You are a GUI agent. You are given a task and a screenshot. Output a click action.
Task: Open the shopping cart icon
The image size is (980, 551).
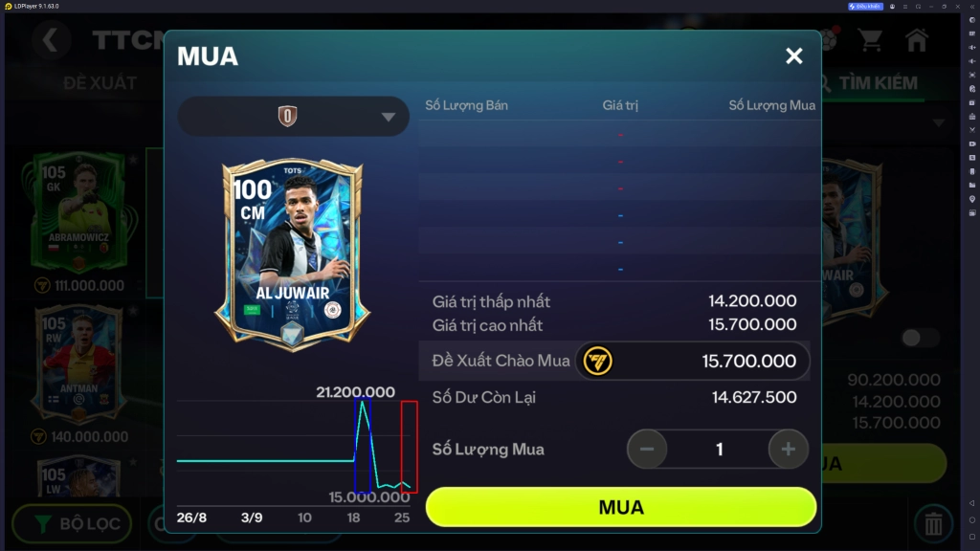870,41
